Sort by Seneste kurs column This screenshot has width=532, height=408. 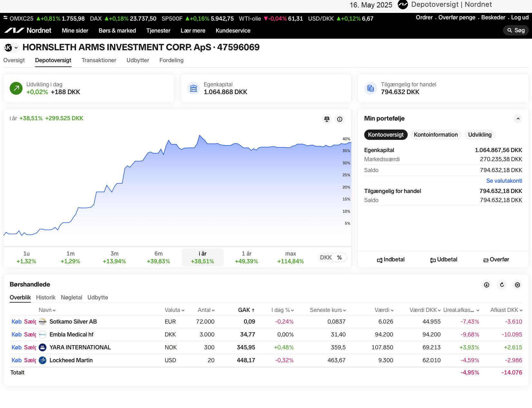pos(328,310)
